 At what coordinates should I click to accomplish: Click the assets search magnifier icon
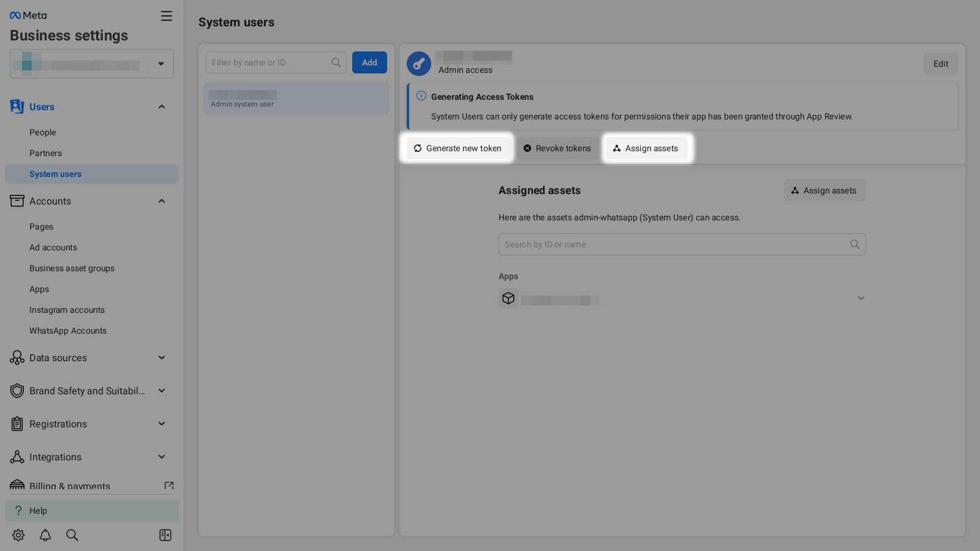point(855,244)
